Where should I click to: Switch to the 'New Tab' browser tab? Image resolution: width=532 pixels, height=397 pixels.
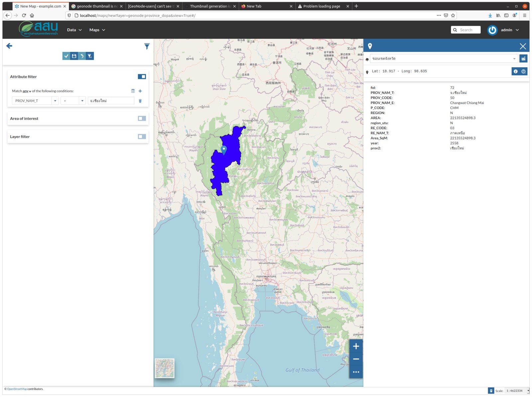pyautogui.click(x=267, y=6)
